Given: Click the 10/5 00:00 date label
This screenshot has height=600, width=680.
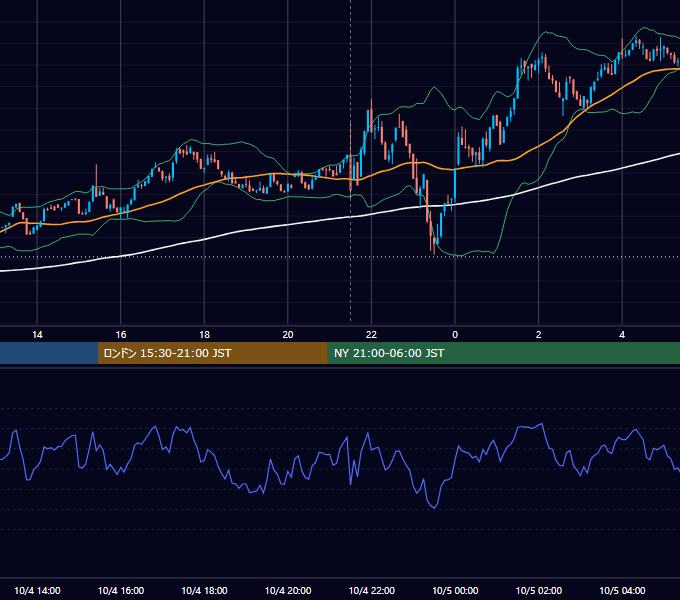Looking at the screenshot, I should coord(455,590).
